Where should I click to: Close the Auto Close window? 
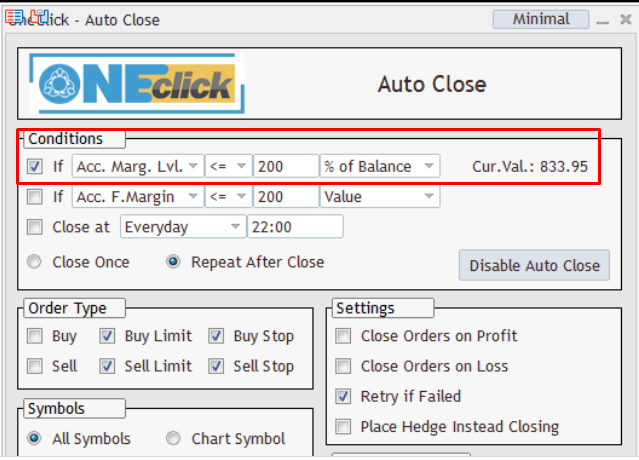pos(626,19)
